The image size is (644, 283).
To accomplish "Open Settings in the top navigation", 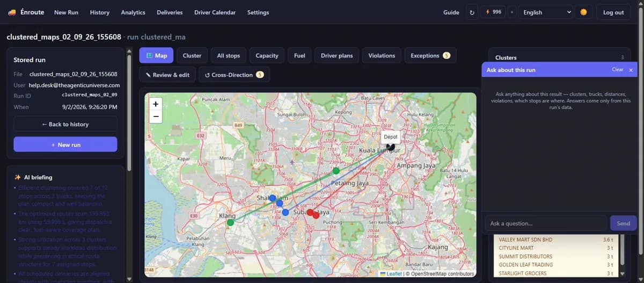I will pyautogui.click(x=258, y=12).
